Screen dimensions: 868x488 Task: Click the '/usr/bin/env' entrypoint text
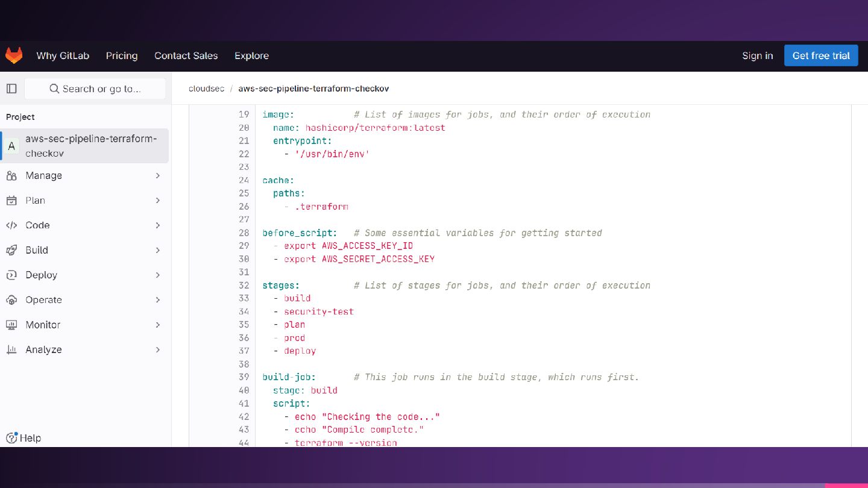click(332, 154)
